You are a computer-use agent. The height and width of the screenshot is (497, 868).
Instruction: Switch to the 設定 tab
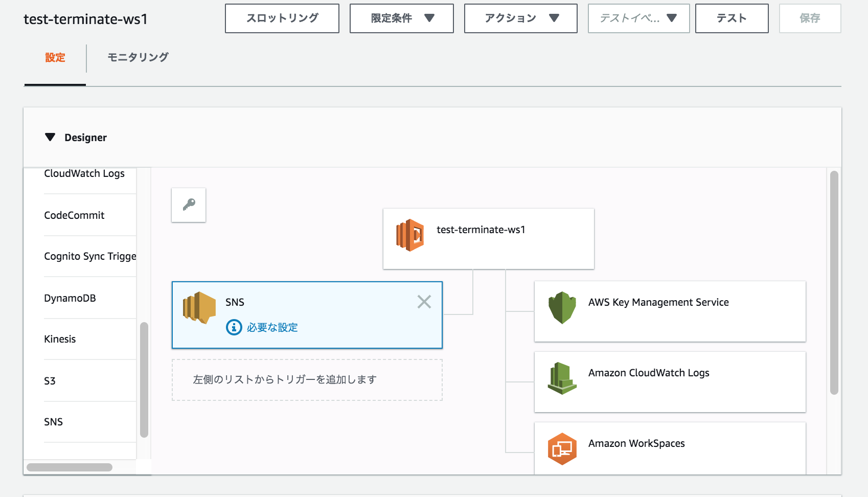coord(55,58)
